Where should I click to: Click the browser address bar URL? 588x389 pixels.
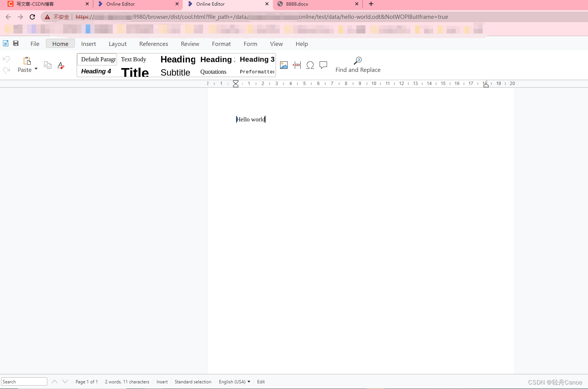(262, 17)
